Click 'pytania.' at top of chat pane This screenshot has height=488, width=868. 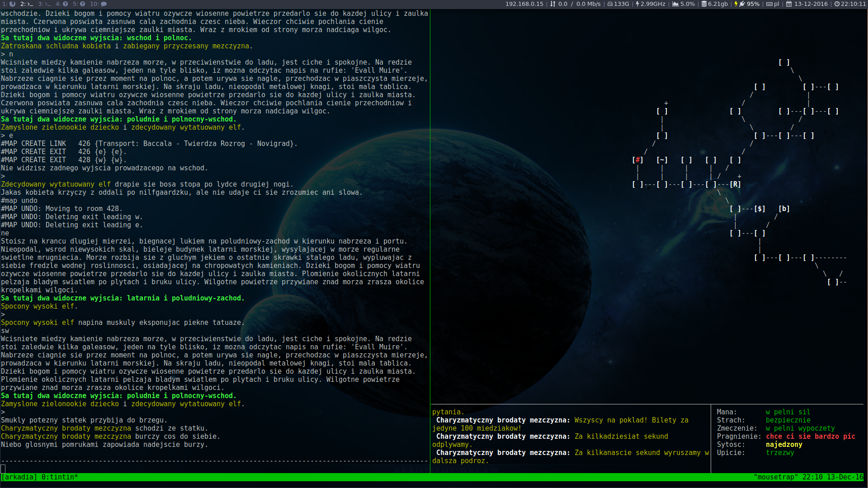448,412
